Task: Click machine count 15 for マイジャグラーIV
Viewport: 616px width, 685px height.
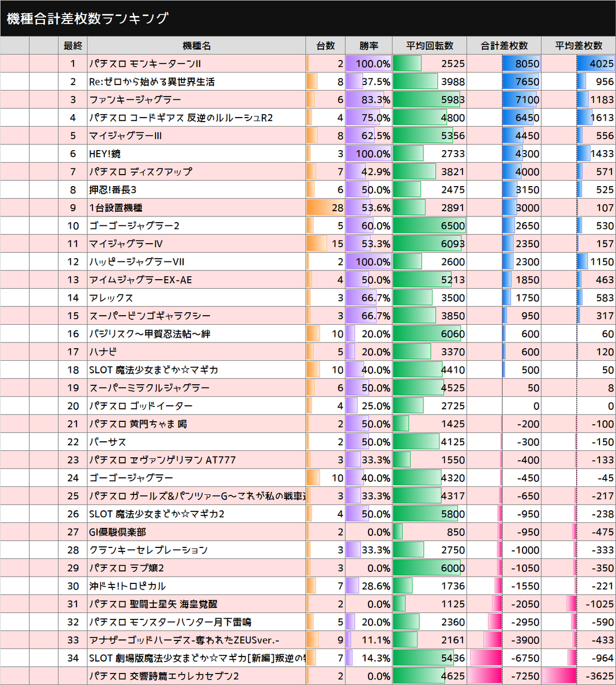Action: [x=326, y=244]
